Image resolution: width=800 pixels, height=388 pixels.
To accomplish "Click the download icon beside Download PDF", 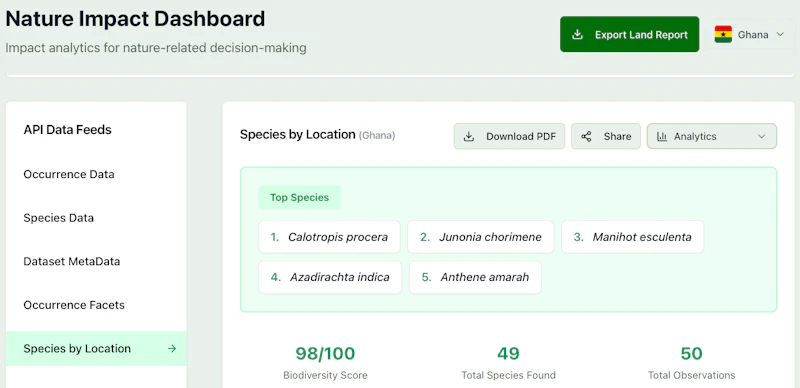I will tap(468, 136).
